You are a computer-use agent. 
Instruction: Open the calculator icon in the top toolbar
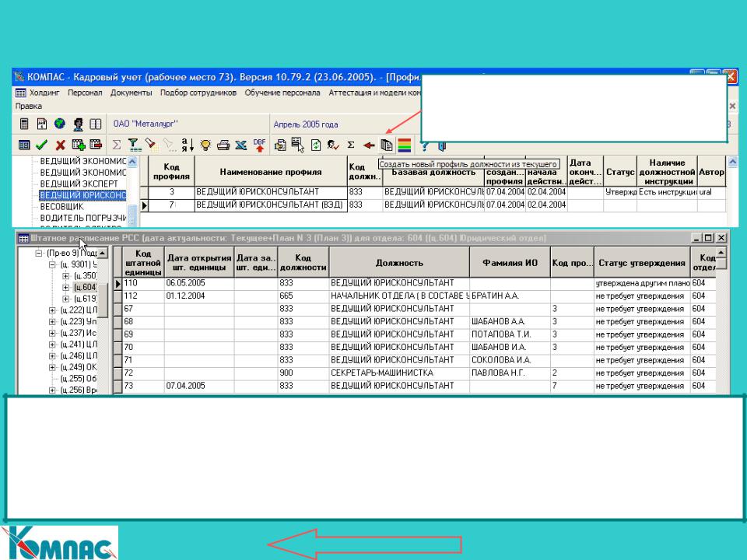[x=24, y=124]
